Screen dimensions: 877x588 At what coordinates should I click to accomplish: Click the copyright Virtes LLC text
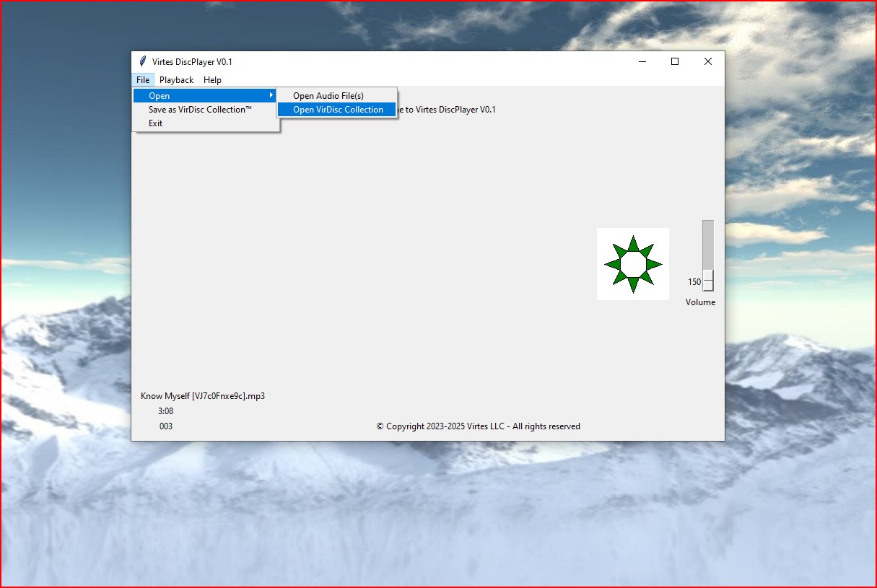click(479, 426)
